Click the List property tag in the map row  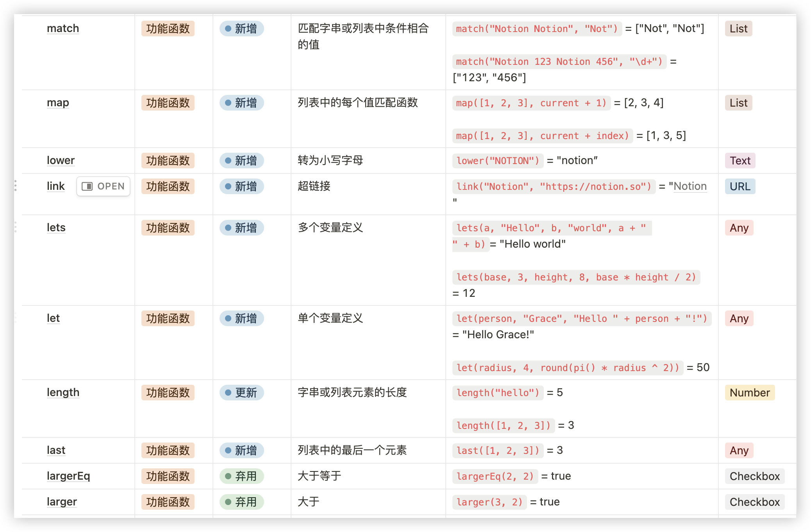coord(738,103)
